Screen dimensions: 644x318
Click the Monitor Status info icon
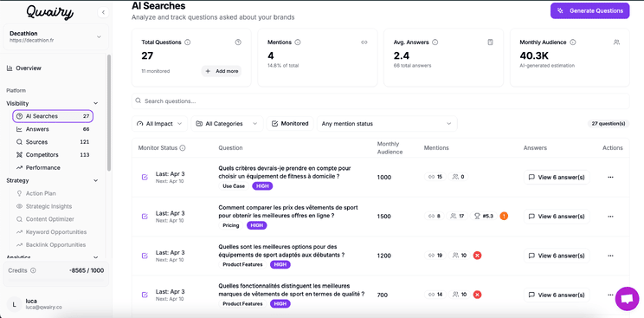coord(183,148)
